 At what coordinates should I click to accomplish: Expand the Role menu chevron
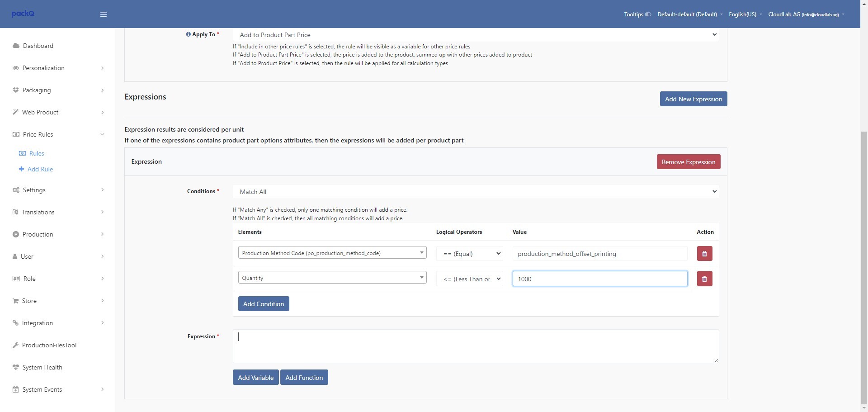coord(103,279)
